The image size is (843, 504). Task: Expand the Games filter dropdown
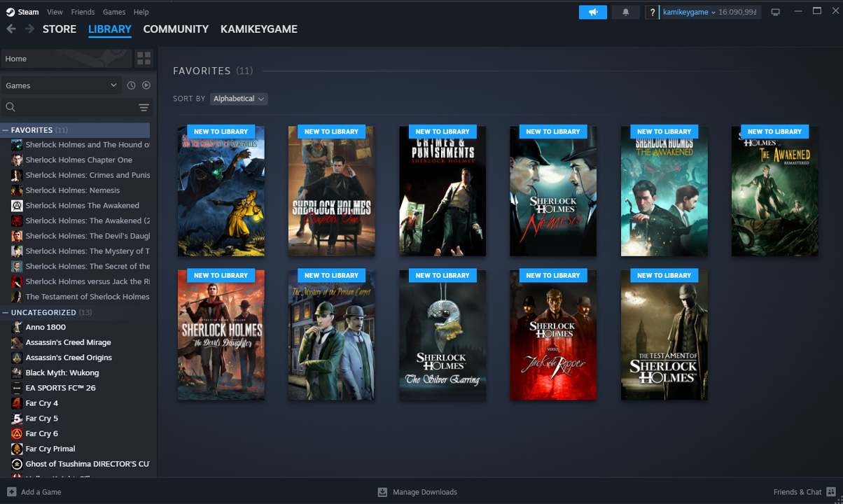[62, 85]
